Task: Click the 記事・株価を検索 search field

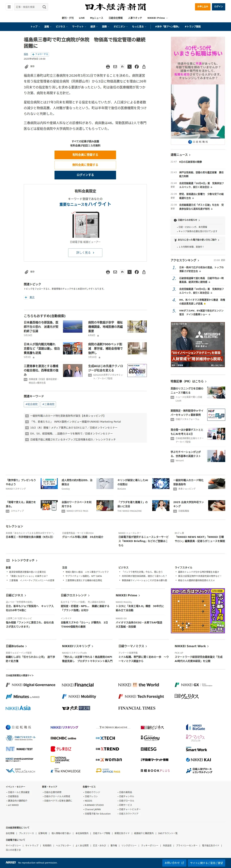Action: 28,7
